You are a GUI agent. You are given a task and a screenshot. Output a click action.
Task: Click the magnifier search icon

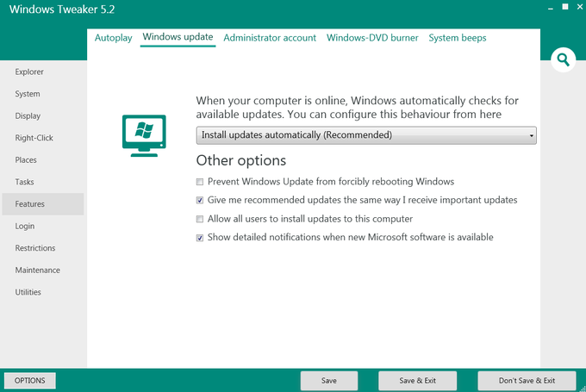click(x=564, y=59)
